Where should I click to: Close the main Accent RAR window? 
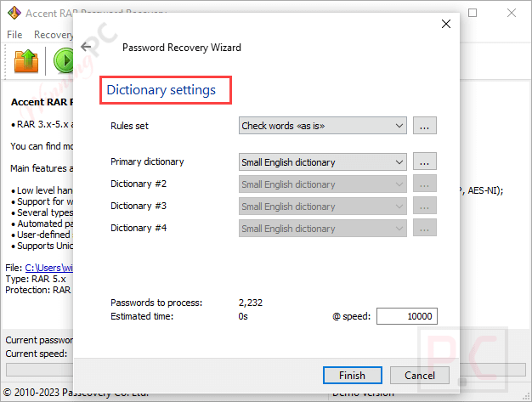tap(512, 13)
